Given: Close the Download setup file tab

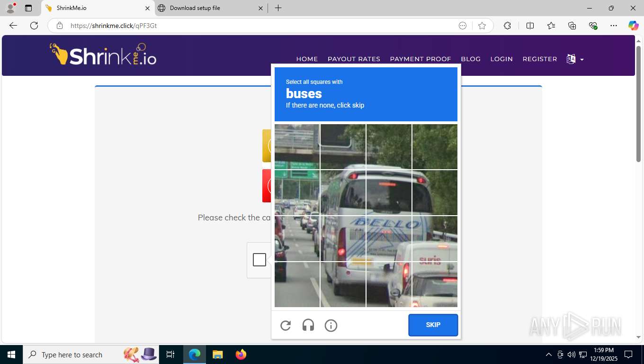Looking at the screenshot, I should click(x=260, y=8).
